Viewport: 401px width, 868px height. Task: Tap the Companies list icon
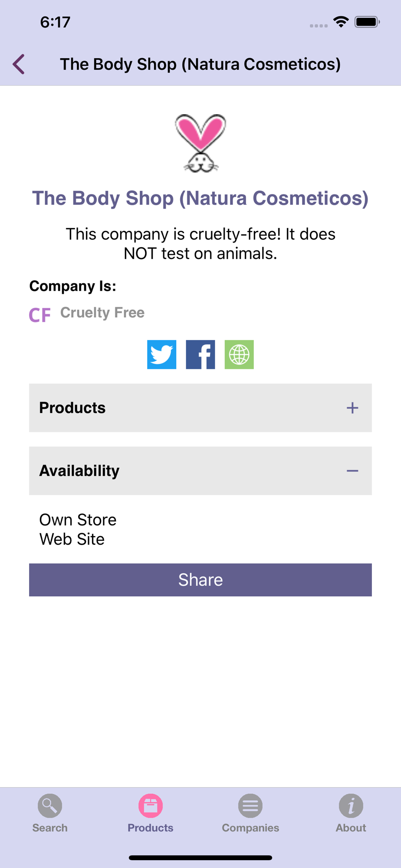pos(250,806)
